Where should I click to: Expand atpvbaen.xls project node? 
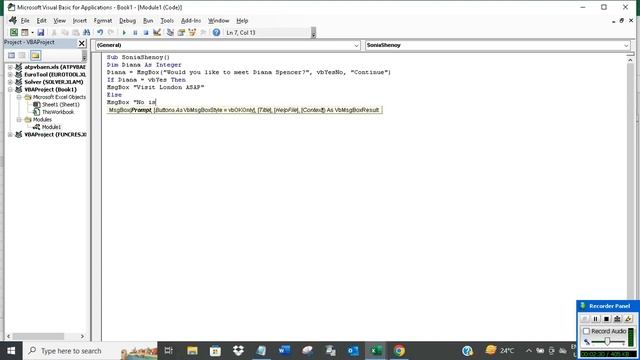pos(10,67)
